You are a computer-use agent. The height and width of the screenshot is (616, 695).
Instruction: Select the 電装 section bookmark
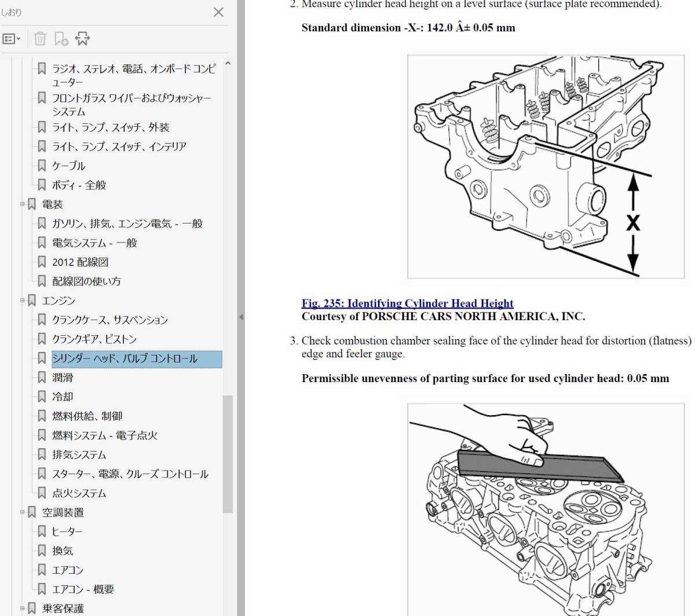[x=52, y=204]
